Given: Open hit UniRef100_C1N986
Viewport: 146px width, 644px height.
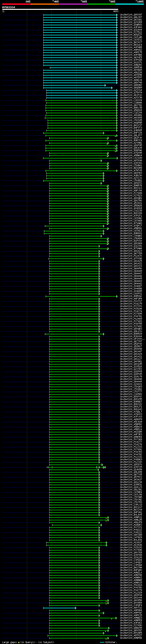Looking at the screenshot, I should [x=131, y=103].
